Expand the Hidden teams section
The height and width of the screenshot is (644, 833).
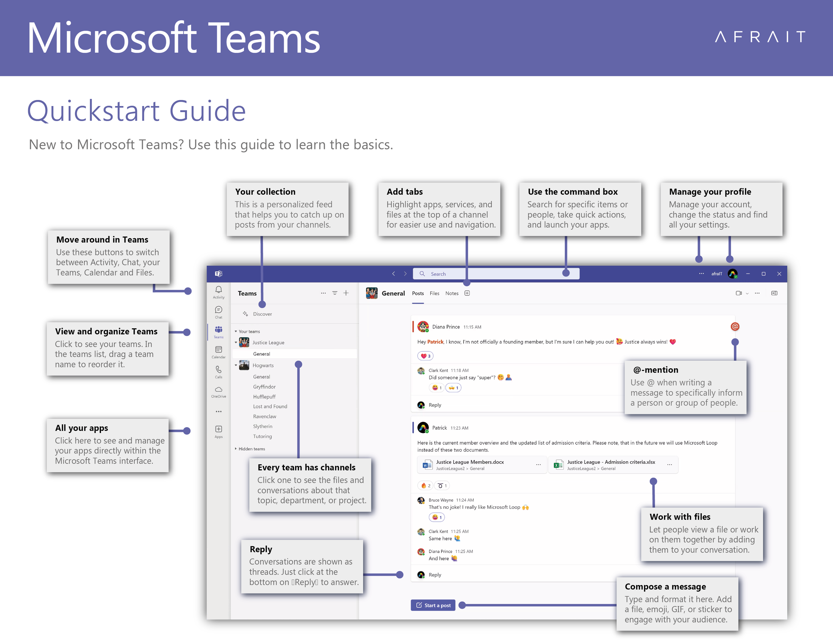tap(236, 449)
